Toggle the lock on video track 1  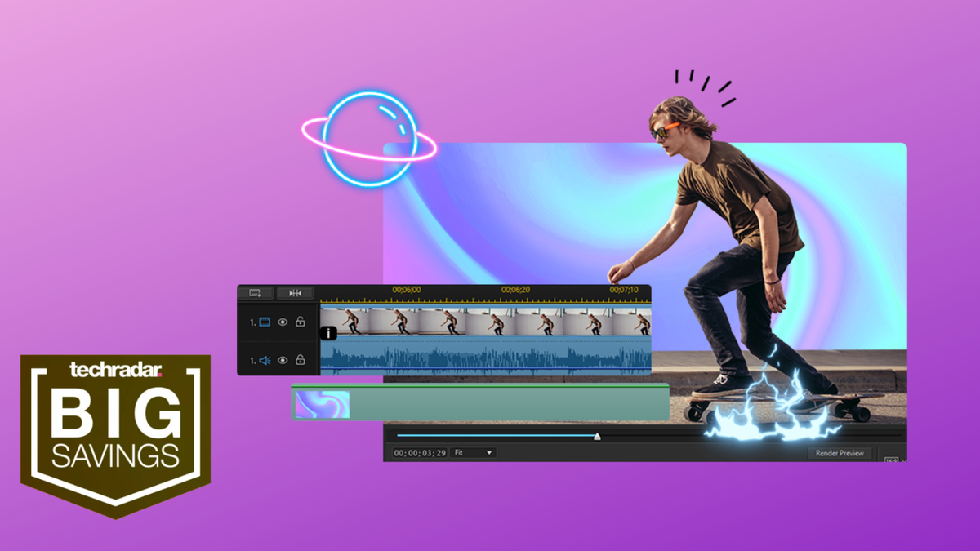[301, 322]
